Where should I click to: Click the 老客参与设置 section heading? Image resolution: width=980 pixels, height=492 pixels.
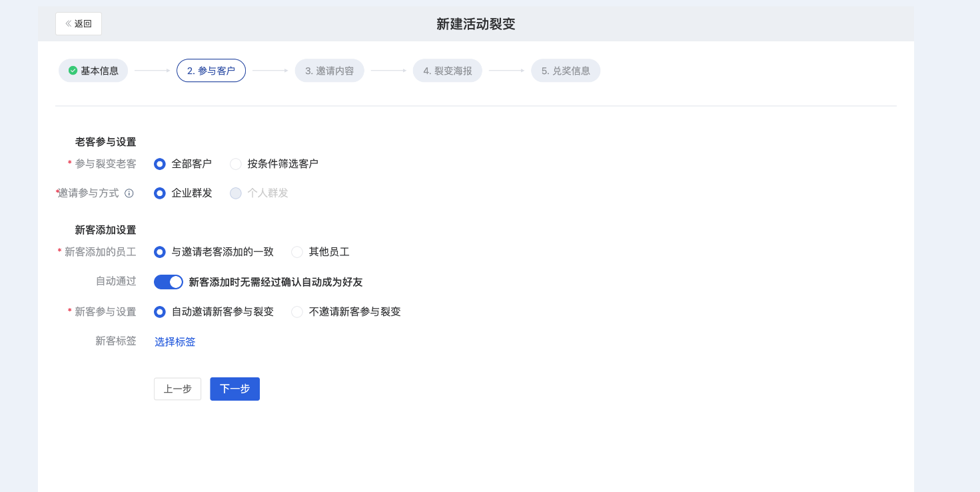pos(106,142)
